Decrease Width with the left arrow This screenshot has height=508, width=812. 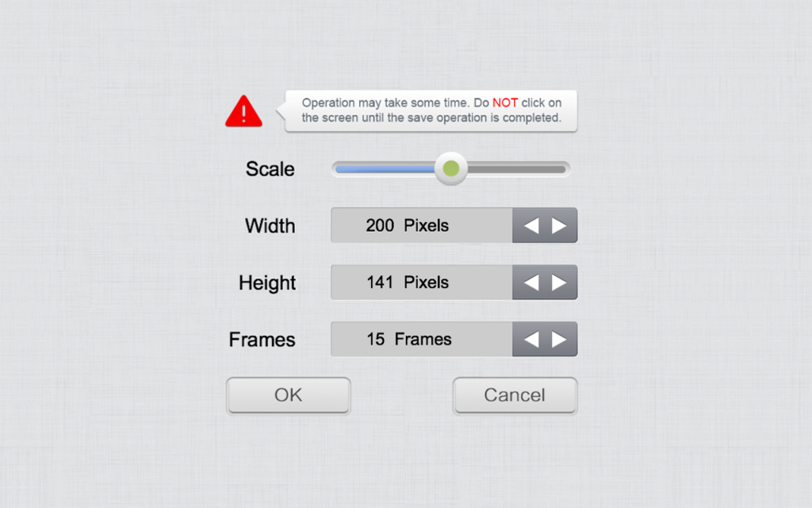(x=531, y=225)
